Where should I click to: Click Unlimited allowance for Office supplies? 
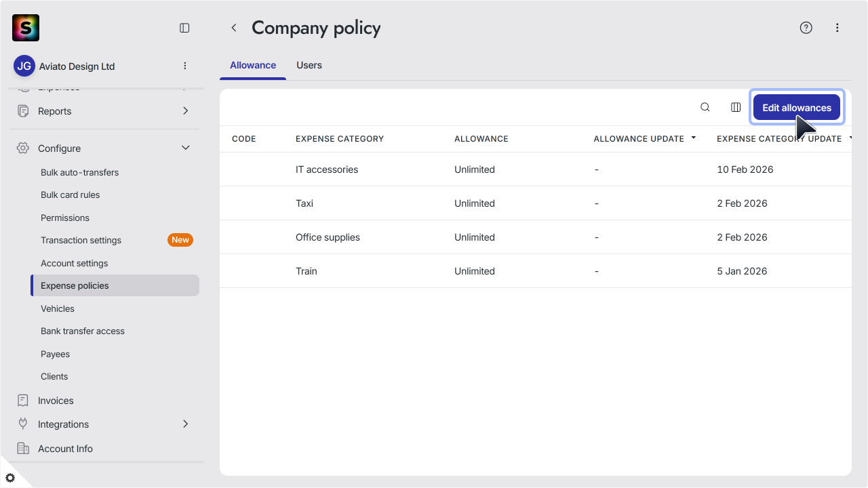[x=475, y=237]
